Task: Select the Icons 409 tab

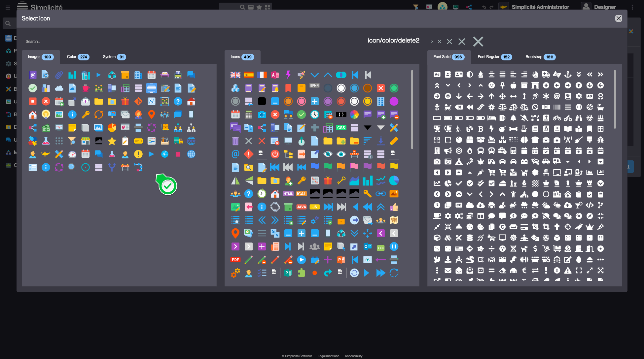Action: tap(242, 57)
